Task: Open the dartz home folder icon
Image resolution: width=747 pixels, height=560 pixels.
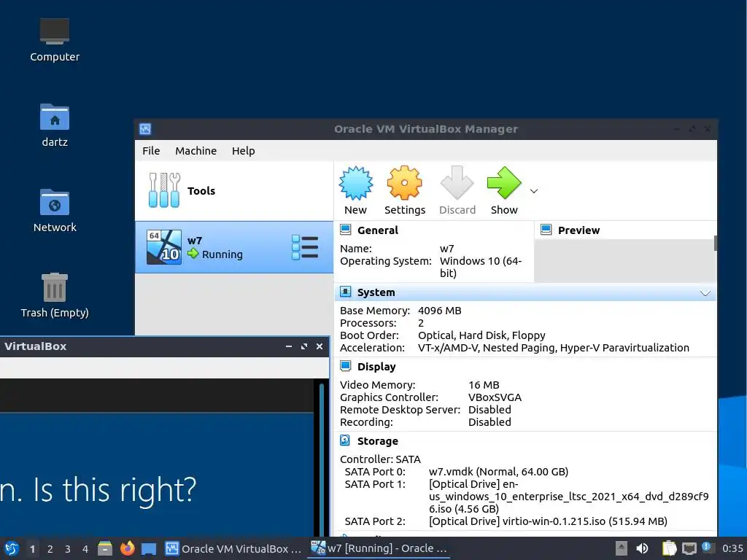Action: point(54,117)
